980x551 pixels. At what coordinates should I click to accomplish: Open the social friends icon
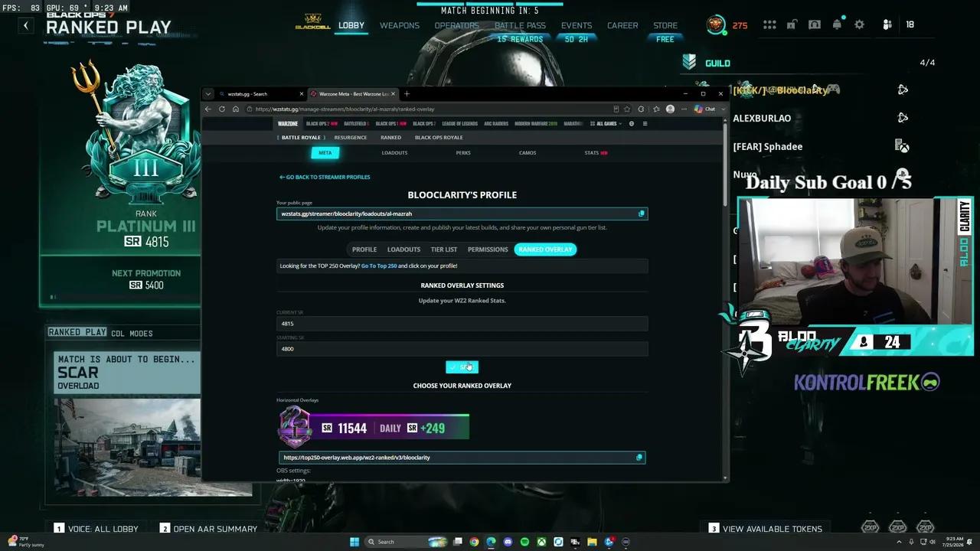(887, 24)
